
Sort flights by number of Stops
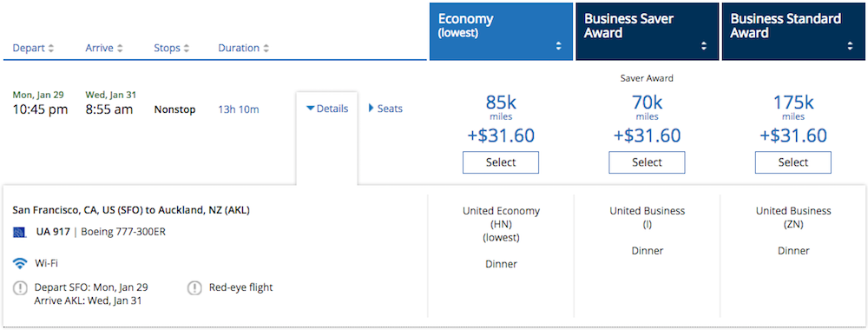click(172, 48)
